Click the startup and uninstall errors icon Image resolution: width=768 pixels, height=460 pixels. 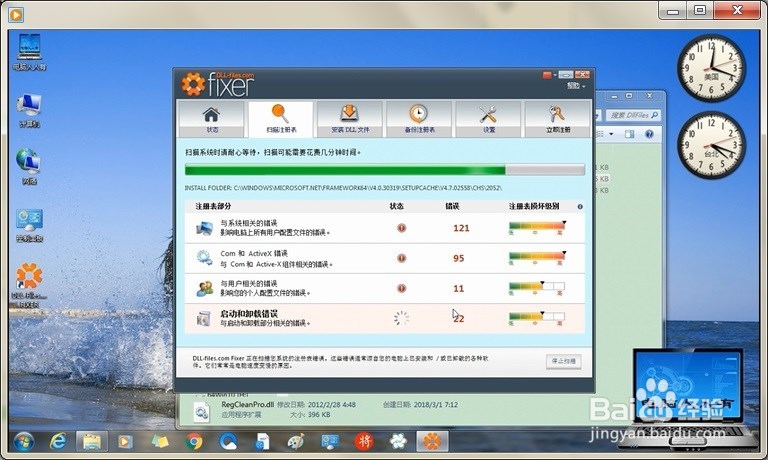203,318
